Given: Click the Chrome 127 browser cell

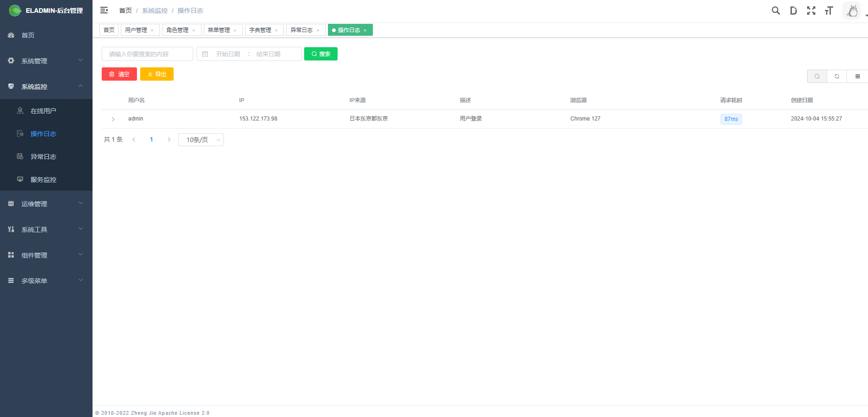Looking at the screenshot, I should [585, 119].
